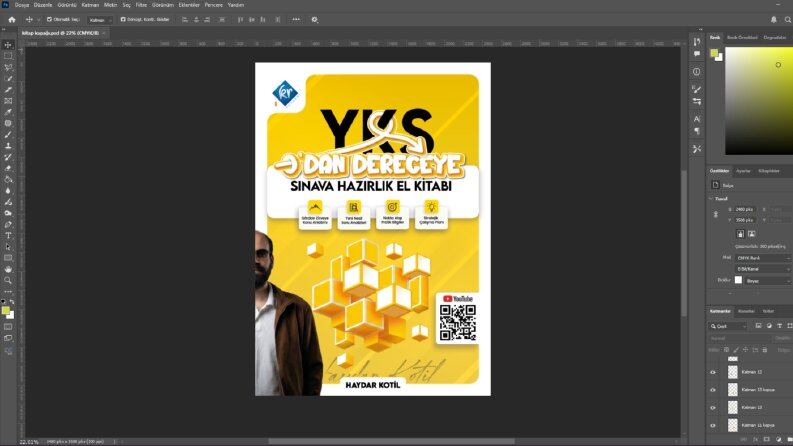Toggle pixel layer filter icon
This screenshot has height=446, width=793.
(x=758, y=326)
